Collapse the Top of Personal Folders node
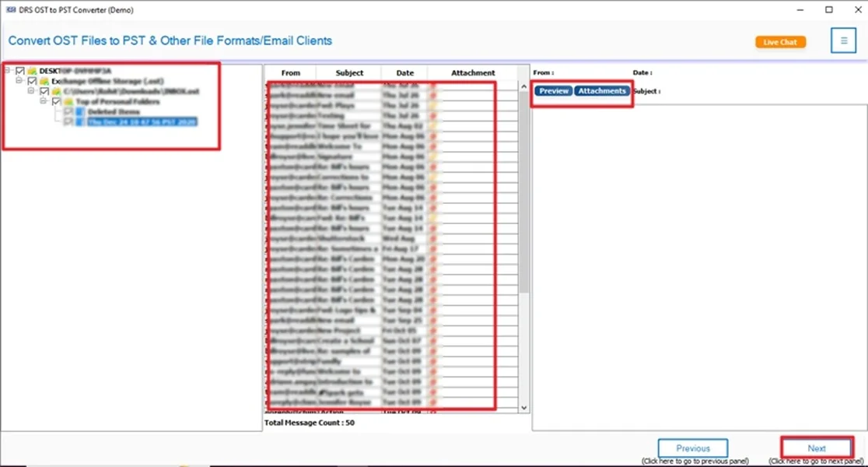The width and height of the screenshot is (868, 467). 43,101
